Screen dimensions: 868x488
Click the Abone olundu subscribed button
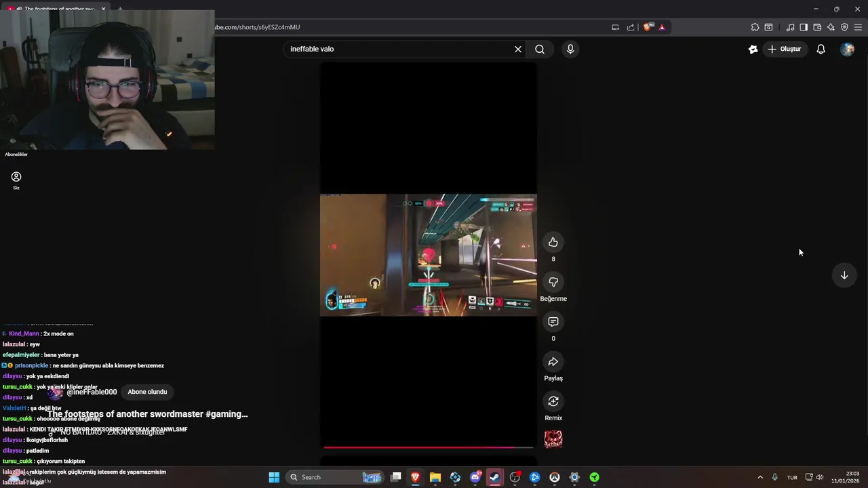(x=147, y=392)
